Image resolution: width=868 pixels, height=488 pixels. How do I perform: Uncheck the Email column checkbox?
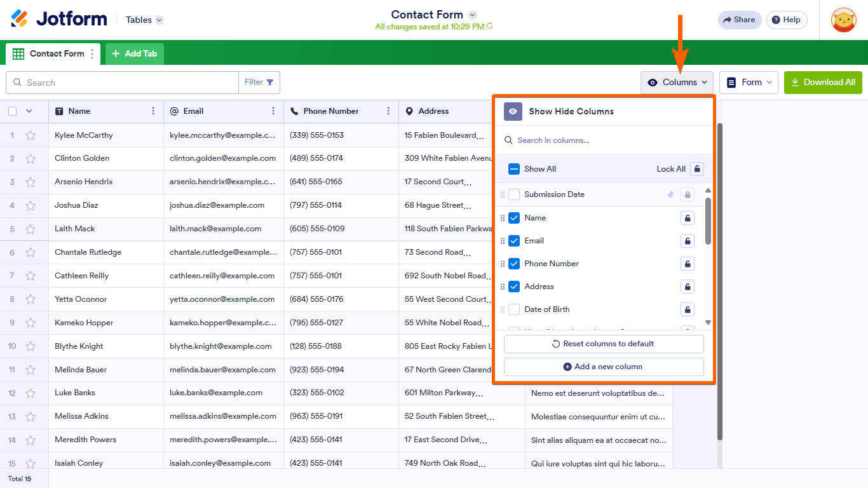pos(514,241)
